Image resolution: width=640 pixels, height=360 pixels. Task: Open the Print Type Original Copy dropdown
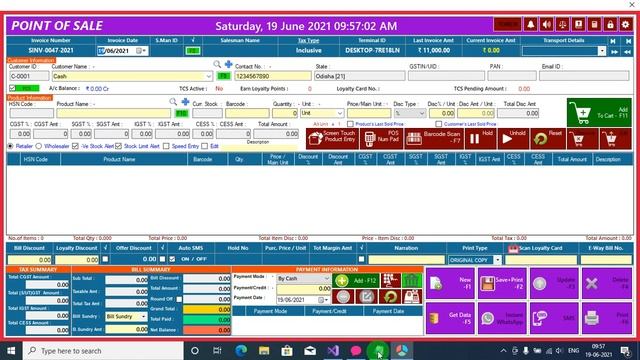[x=498, y=260]
